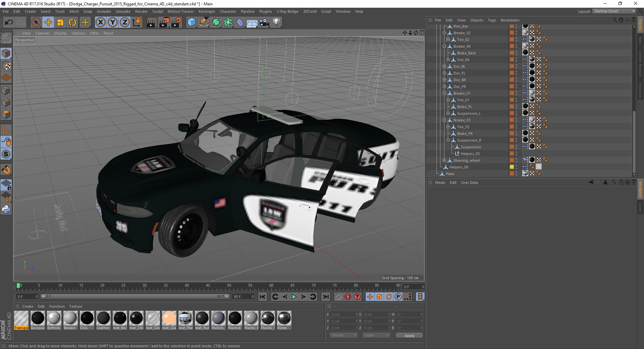Open the V-Ray Bridge menu
Screen dimensions: 644x349
(x=287, y=11)
